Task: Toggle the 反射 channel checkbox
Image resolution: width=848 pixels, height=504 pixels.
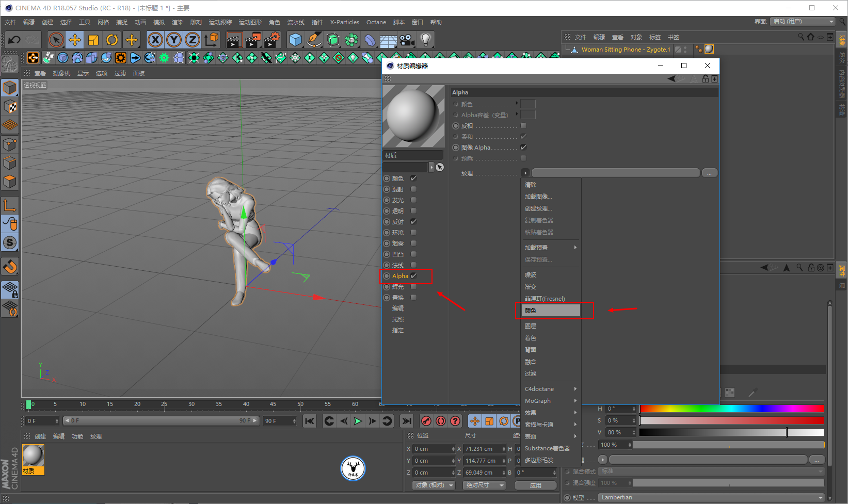Action: click(x=413, y=221)
